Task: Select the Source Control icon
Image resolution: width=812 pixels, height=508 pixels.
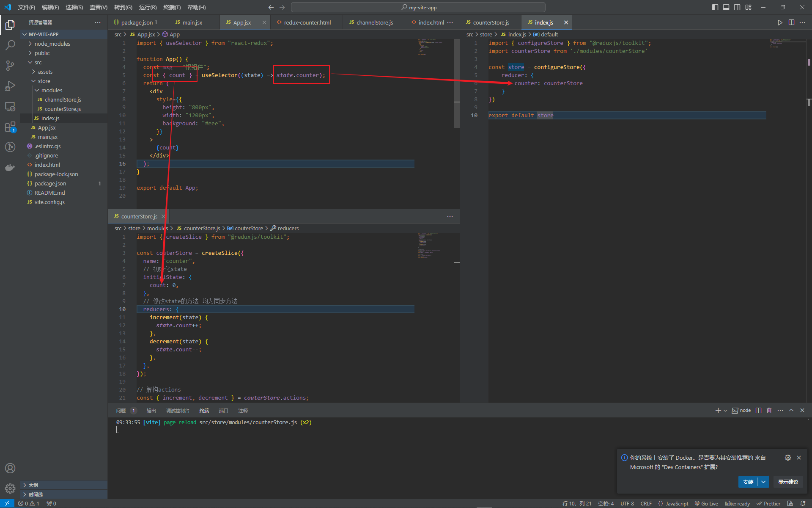Action: click(11, 65)
